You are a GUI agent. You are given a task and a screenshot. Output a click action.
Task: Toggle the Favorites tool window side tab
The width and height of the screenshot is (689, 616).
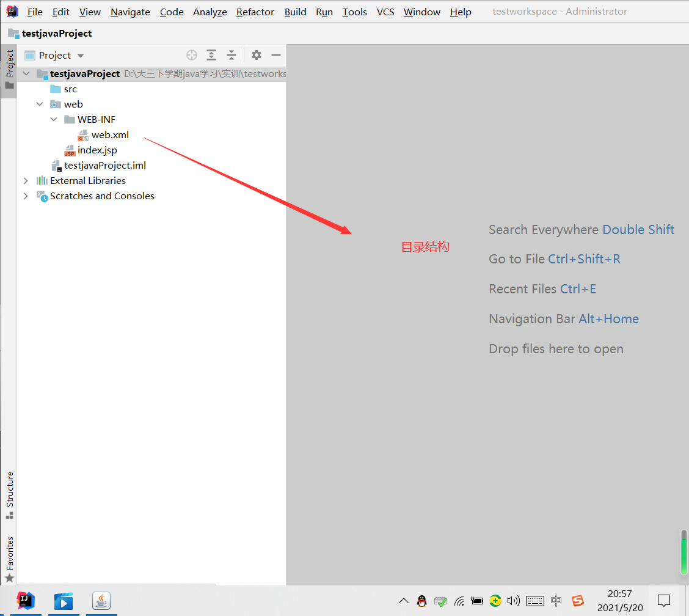[9, 559]
